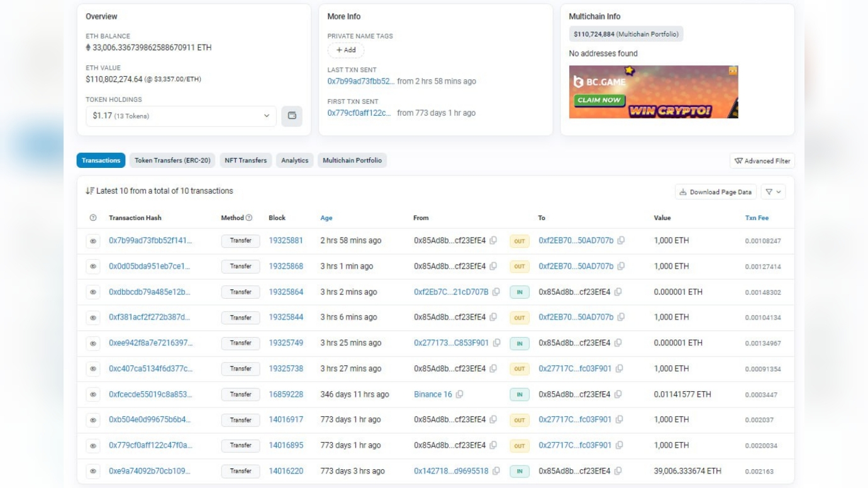This screenshot has width=868, height=488.
Task: Copy To address 0xf2EB70 in block 19325881 row
Action: click(x=621, y=240)
